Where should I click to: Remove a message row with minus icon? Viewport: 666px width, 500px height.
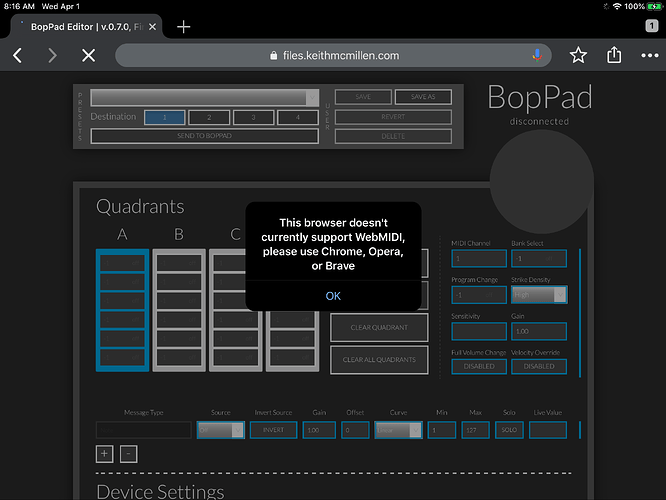129,454
